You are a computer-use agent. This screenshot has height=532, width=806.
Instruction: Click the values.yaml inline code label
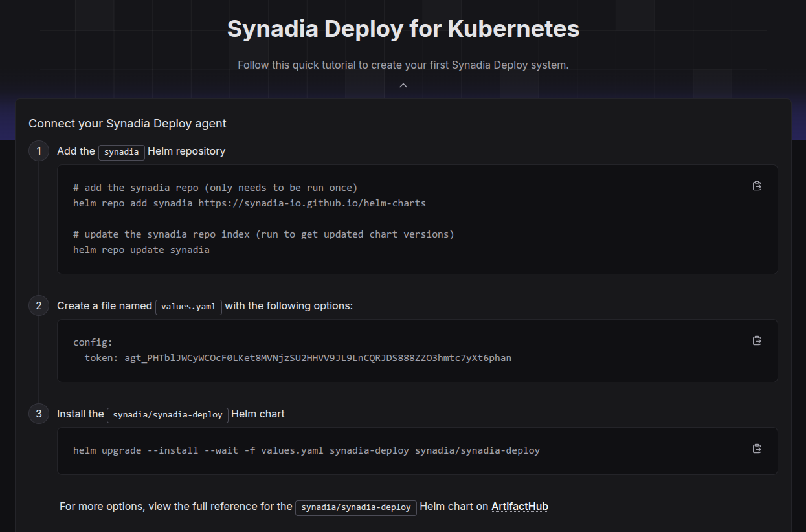click(x=188, y=306)
